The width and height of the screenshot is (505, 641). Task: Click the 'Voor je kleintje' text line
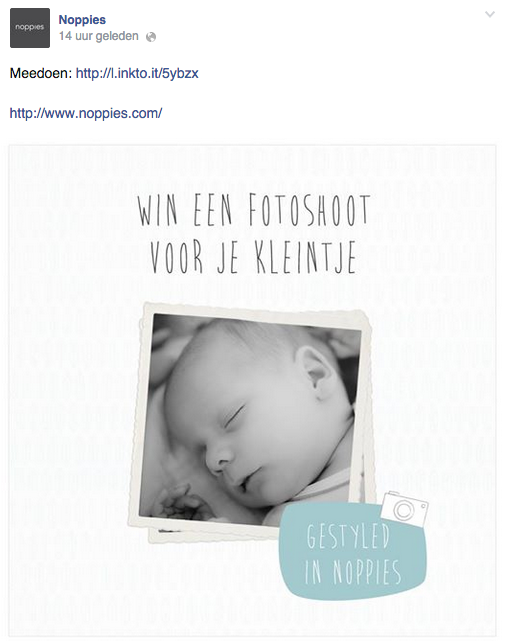pyautogui.click(x=253, y=258)
